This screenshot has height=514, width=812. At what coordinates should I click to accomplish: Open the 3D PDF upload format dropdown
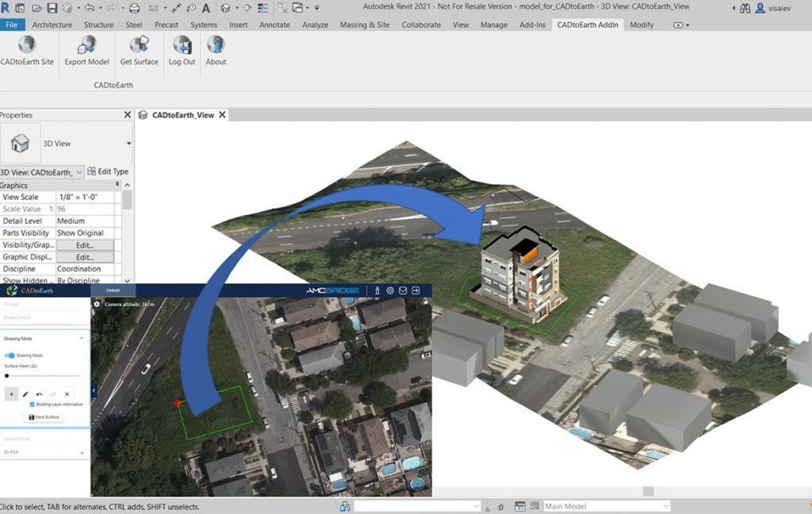(82, 451)
